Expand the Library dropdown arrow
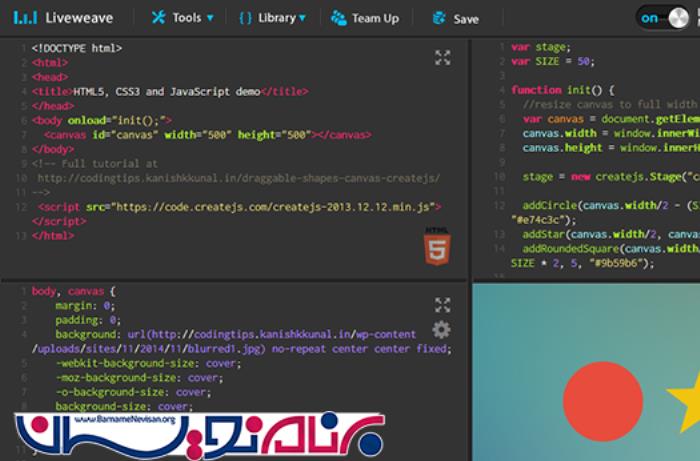The image size is (700, 461). [303, 18]
